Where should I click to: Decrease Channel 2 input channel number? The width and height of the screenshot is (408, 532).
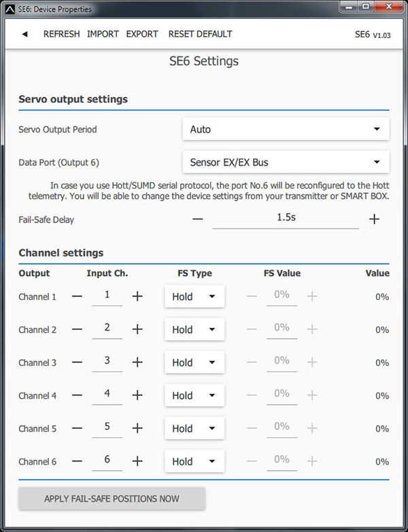click(77, 329)
